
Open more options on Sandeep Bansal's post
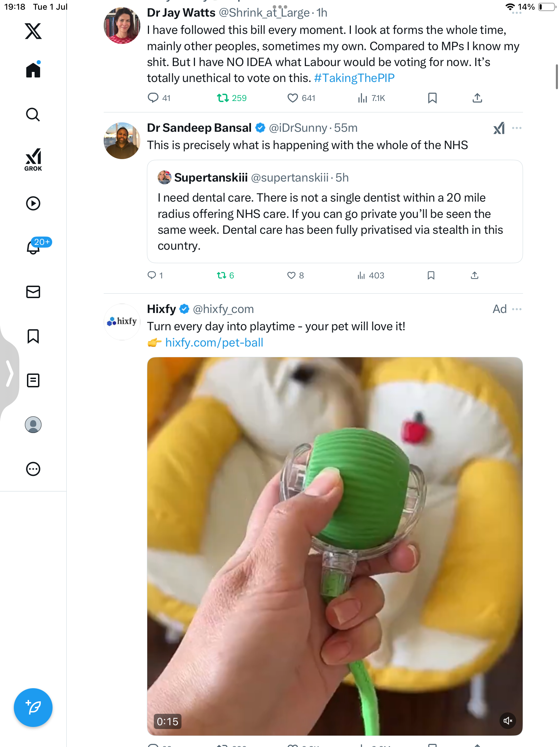517,128
